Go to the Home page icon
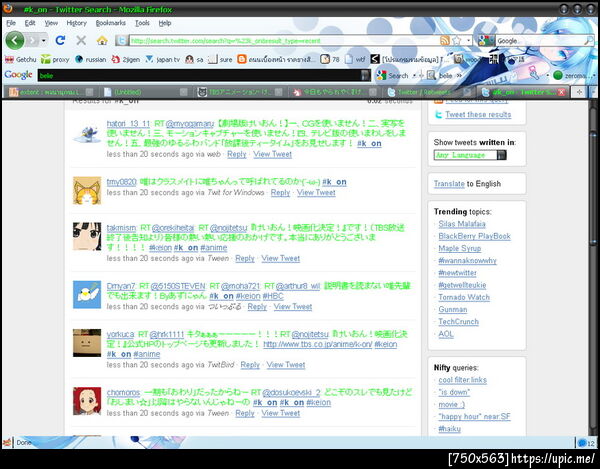This screenshot has height=469, width=600. click(x=102, y=41)
